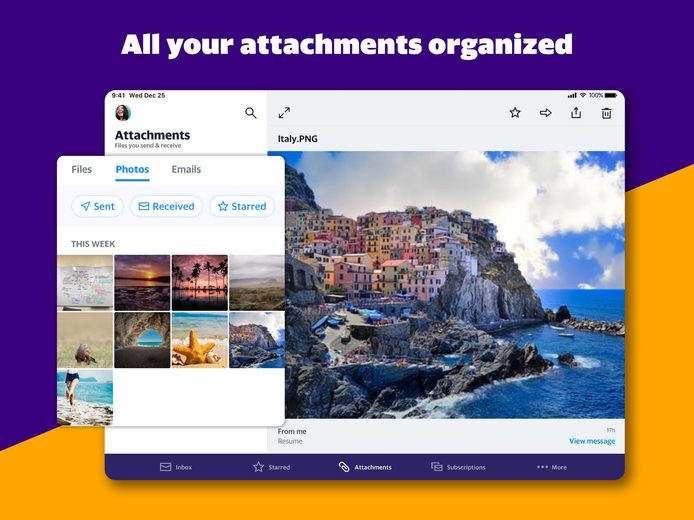Expand image to fullscreen with arrows icon

coord(284,113)
